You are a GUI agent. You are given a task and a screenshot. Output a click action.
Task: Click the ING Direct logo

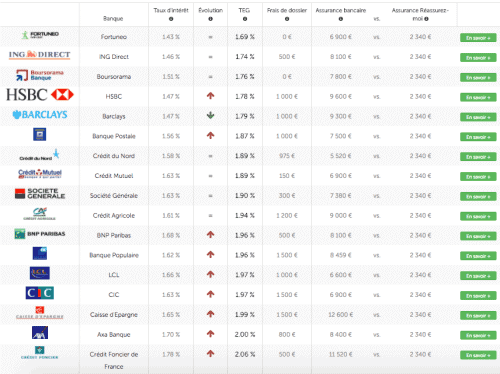(39, 55)
